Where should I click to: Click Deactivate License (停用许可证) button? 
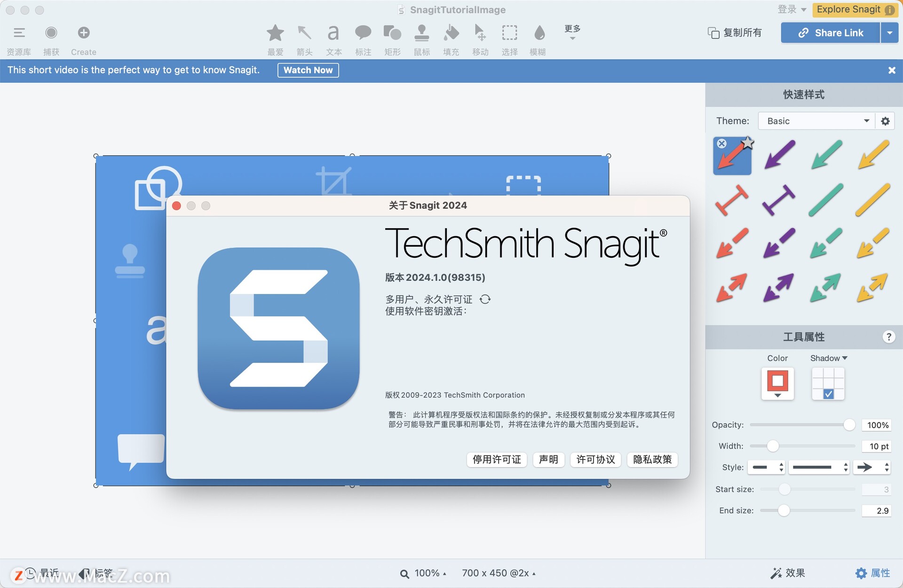click(x=497, y=460)
